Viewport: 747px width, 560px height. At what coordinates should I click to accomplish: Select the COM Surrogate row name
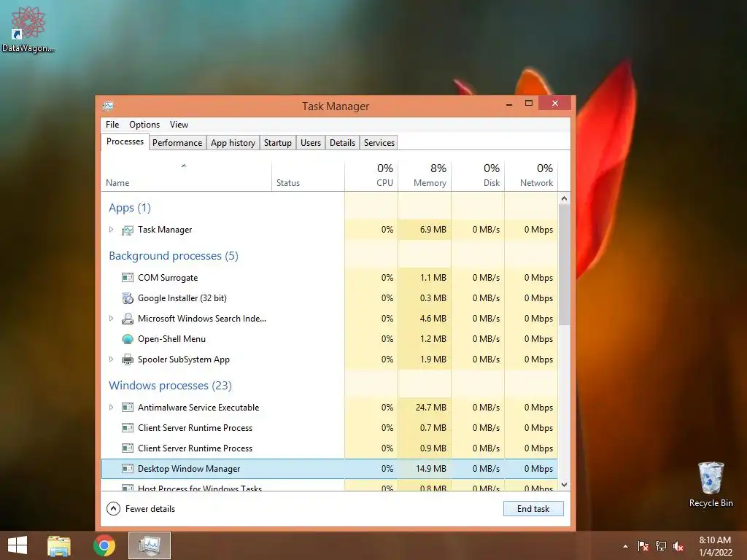point(168,278)
